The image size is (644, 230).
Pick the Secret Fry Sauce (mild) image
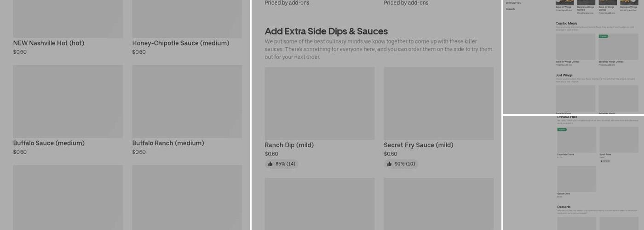pos(438,103)
